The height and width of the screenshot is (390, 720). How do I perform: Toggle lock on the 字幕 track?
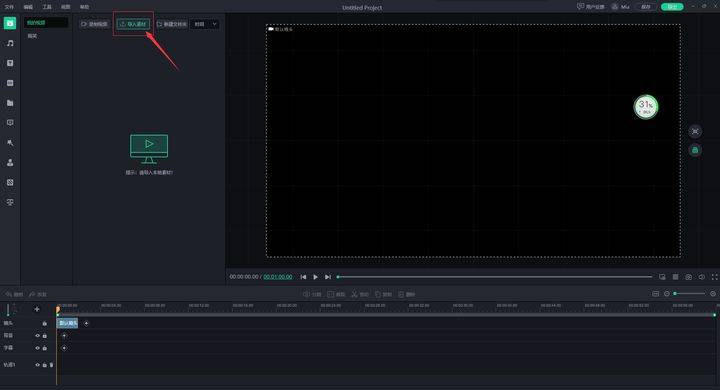(x=45, y=348)
